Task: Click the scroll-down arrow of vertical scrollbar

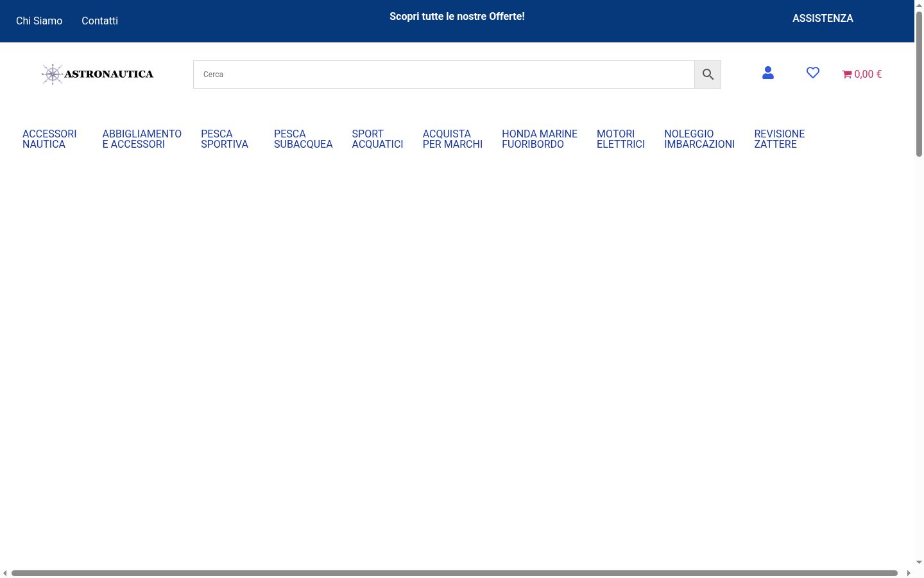Action: coord(919,563)
